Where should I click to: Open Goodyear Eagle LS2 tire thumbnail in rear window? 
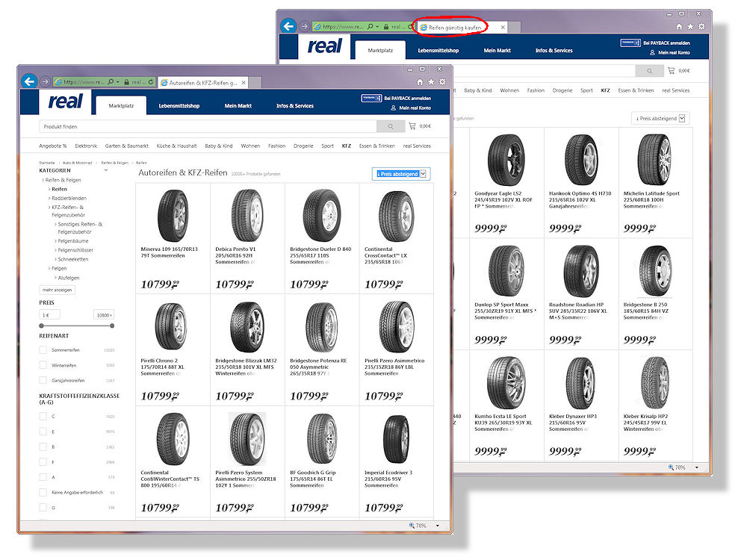(506, 160)
